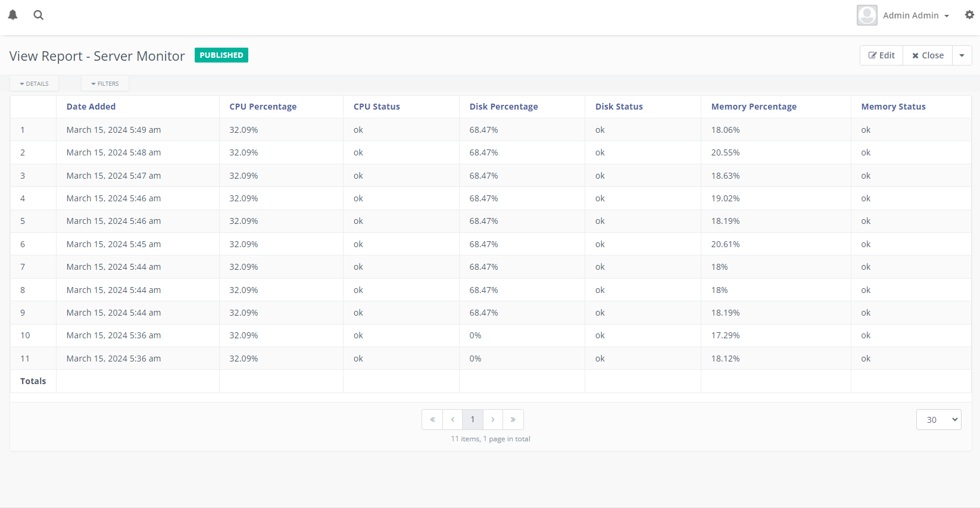Open the rows-per-page dropdown showing 30

pos(939,420)
